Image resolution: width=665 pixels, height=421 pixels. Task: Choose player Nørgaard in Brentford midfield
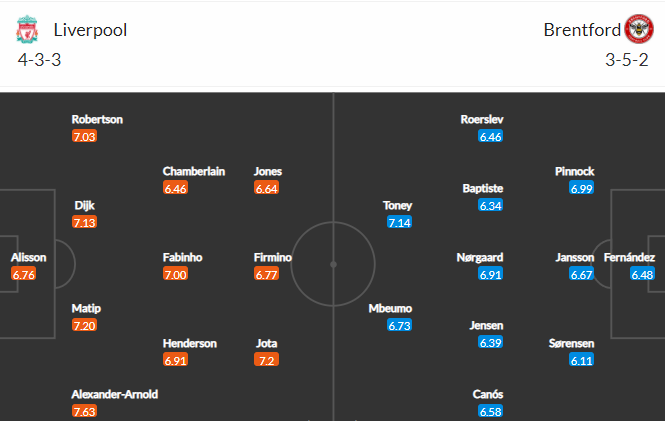click(480, 257)
